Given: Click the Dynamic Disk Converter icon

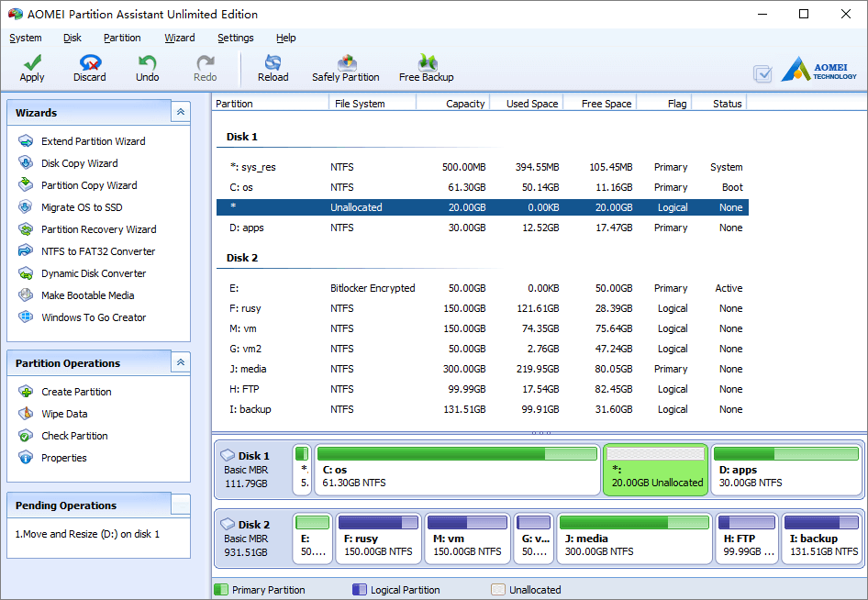Looking at the screenshot, I should pos(26,273).
